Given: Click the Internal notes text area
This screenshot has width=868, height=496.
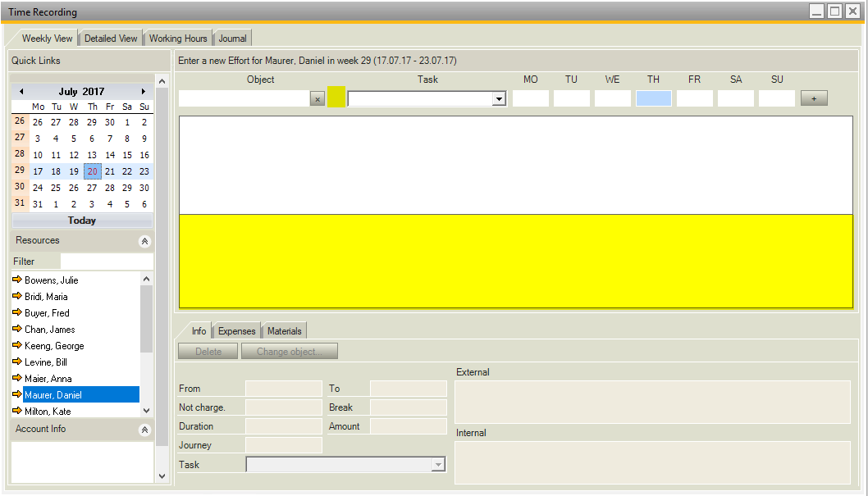Looking at the screenshot, I should tap(653, 463).
